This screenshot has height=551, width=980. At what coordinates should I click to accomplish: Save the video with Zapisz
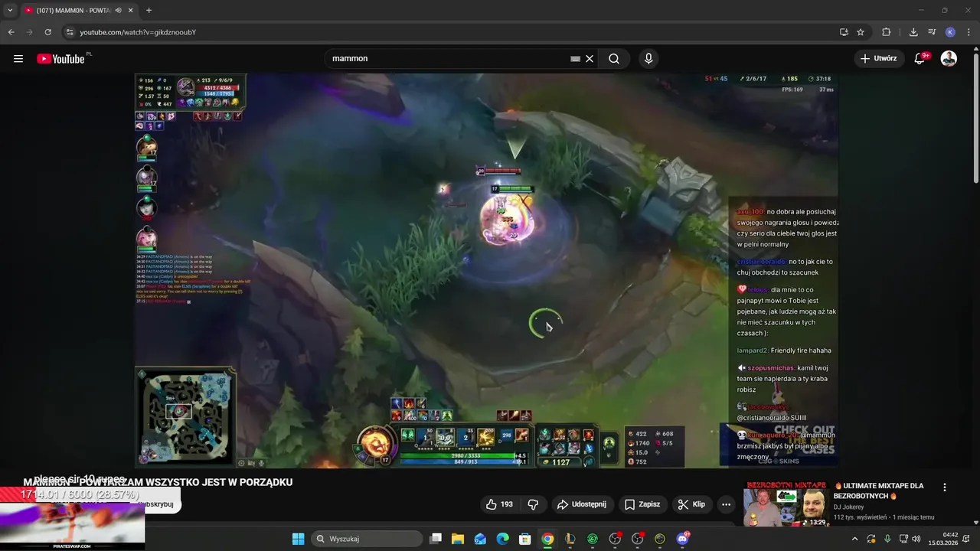642,504
